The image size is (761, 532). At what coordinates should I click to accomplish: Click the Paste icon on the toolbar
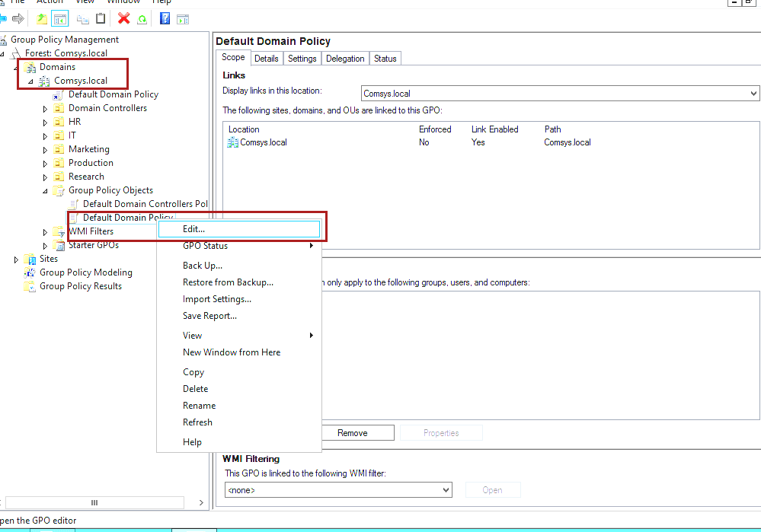coord(101,18)
